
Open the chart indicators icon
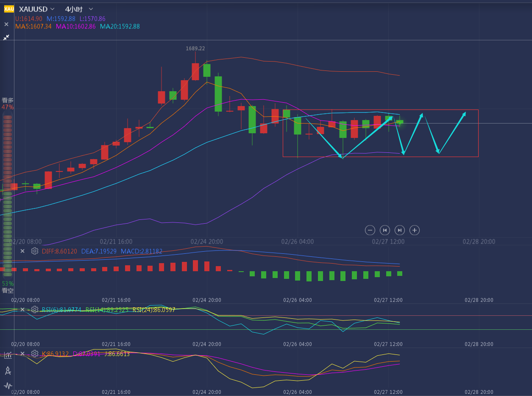tap(8, 355)
